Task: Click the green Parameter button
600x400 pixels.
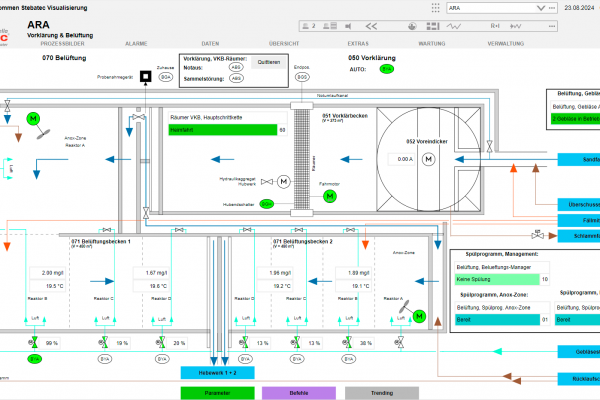Action: [x=217, y=393]
